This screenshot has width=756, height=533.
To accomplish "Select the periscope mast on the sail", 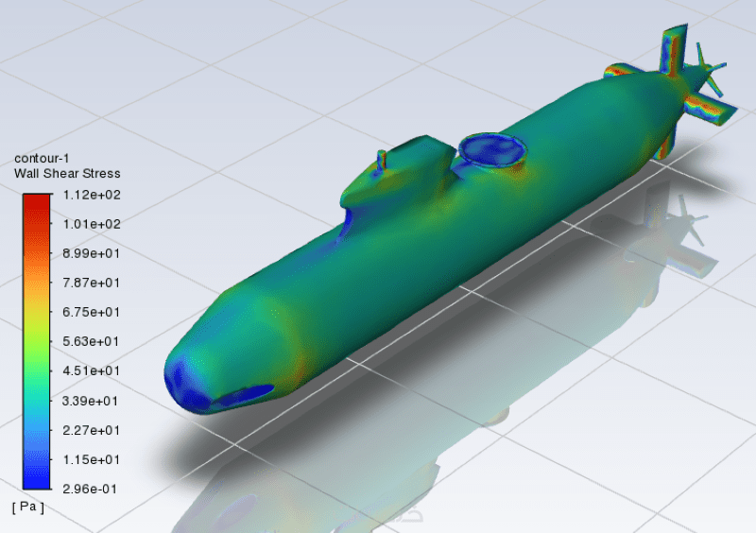I will click(382, 160).
